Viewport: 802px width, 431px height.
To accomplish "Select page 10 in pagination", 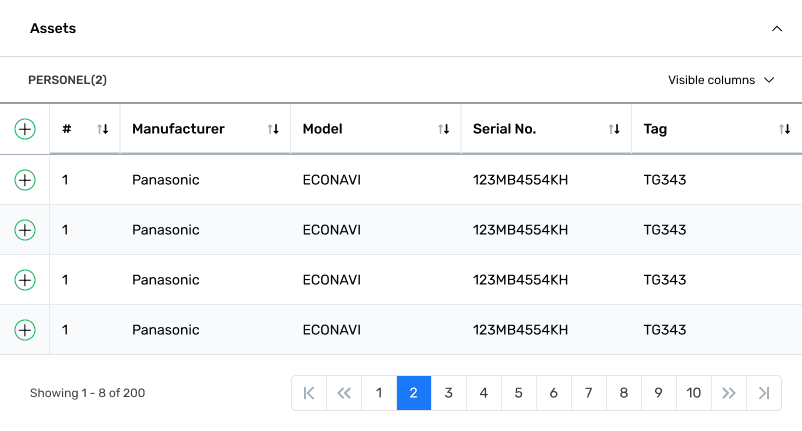I will click(x=694, y=393).
